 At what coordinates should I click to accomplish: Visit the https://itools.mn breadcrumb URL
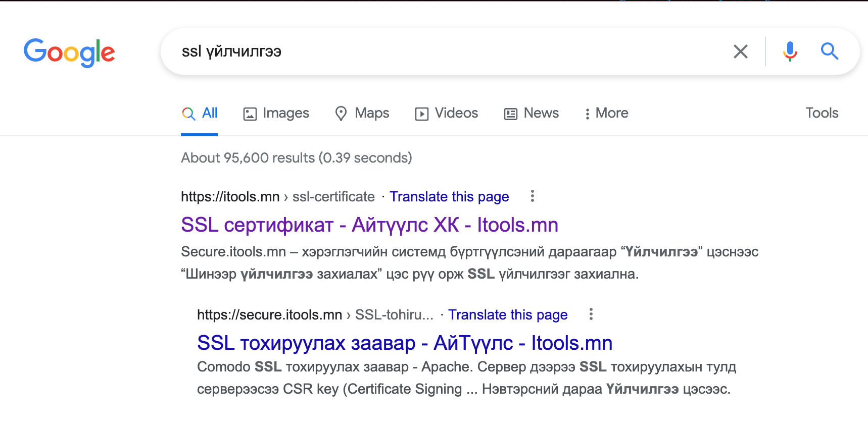pyautogui.click(x=230, y=196)
